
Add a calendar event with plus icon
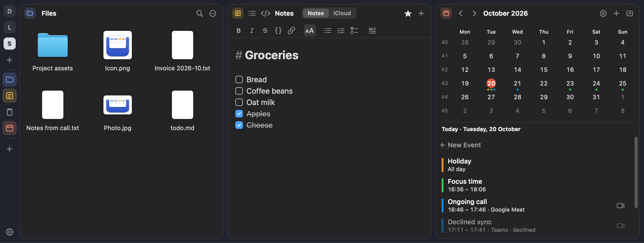[616, 13]
